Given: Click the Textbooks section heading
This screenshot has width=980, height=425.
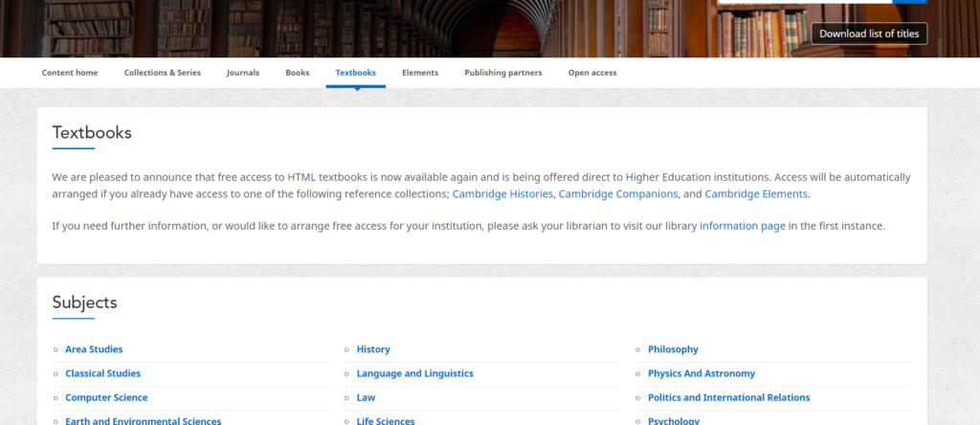Looking at the screenshot, I should point(92,132).
